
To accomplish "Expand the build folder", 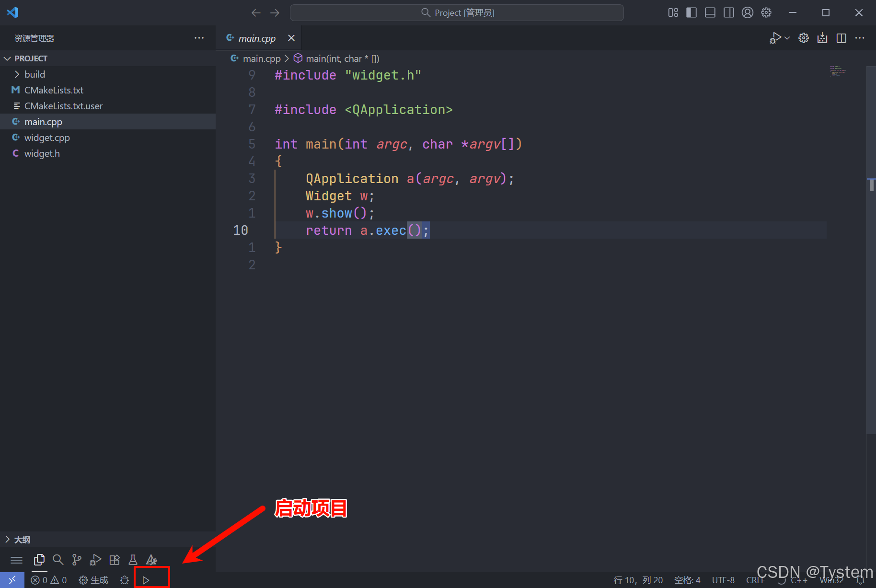I will tap(108, 74).
